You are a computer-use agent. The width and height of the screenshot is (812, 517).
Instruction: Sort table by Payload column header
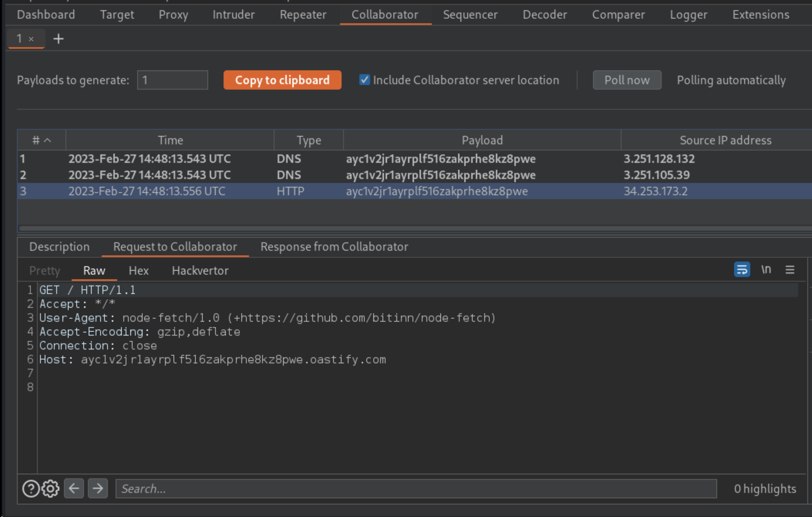[x=482, y=140]
